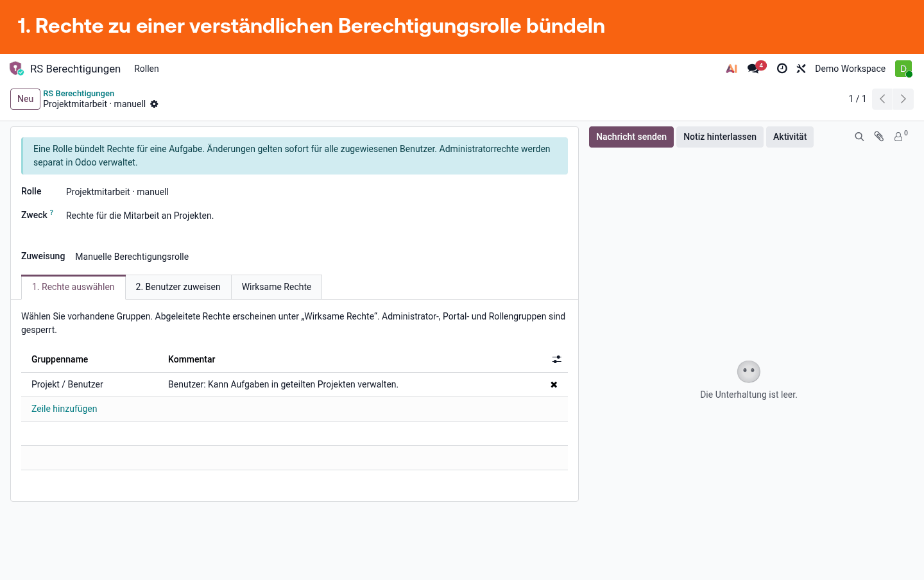Select the Projekt / Benutzer cell

coord(90,384)
